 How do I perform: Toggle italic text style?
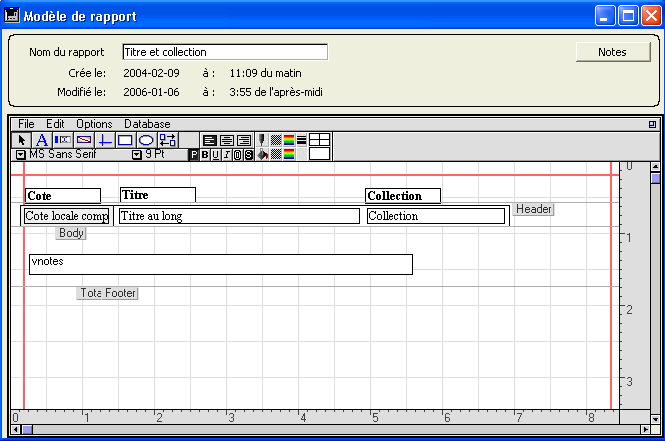pyautogui.click(x=227, y=155)
